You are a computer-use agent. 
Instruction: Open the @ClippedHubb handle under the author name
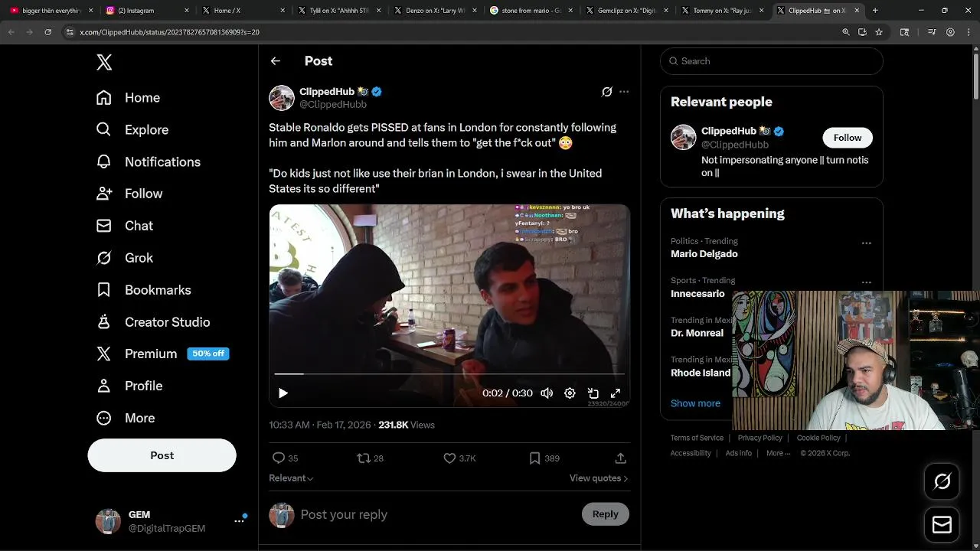tap(333, 105)
